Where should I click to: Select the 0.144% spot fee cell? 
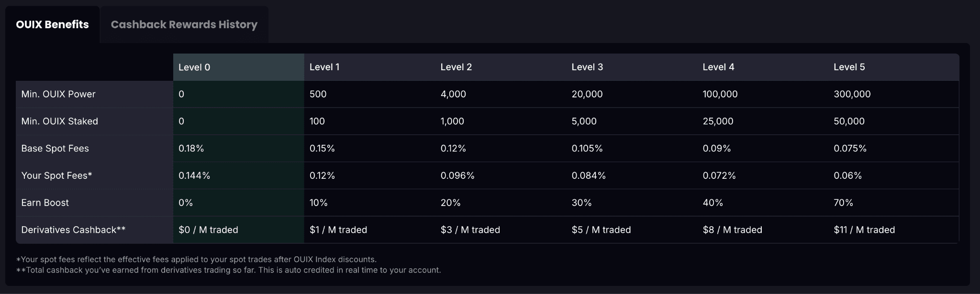[x=194, y=176]
